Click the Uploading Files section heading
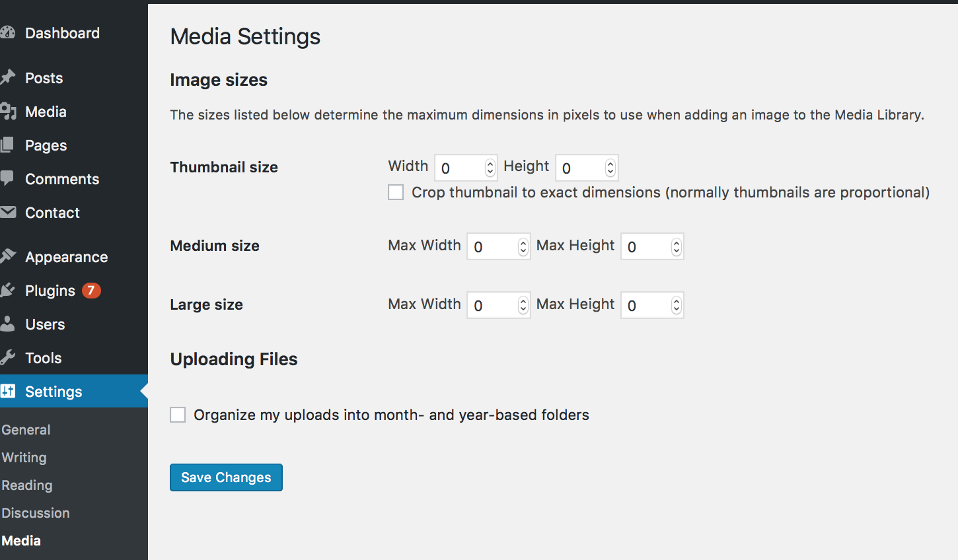 coord(234,359)
